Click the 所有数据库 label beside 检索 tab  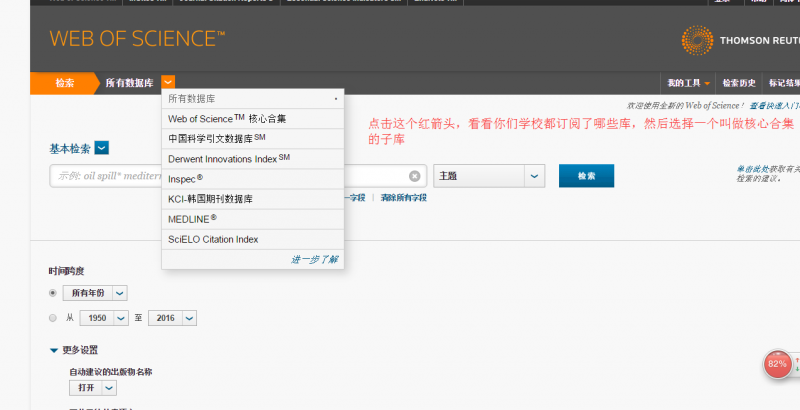(x=129, y=83)
